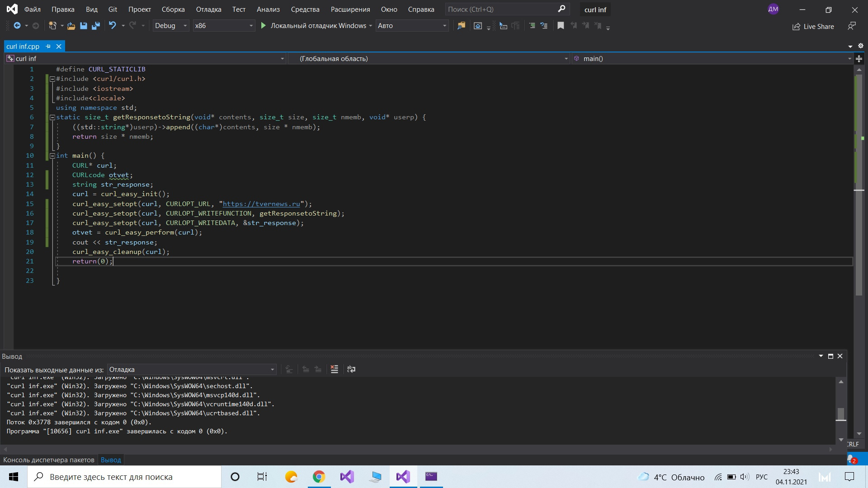Open the Сборка menu
This screenshot has height=488, width=868.
click(173, 9)
